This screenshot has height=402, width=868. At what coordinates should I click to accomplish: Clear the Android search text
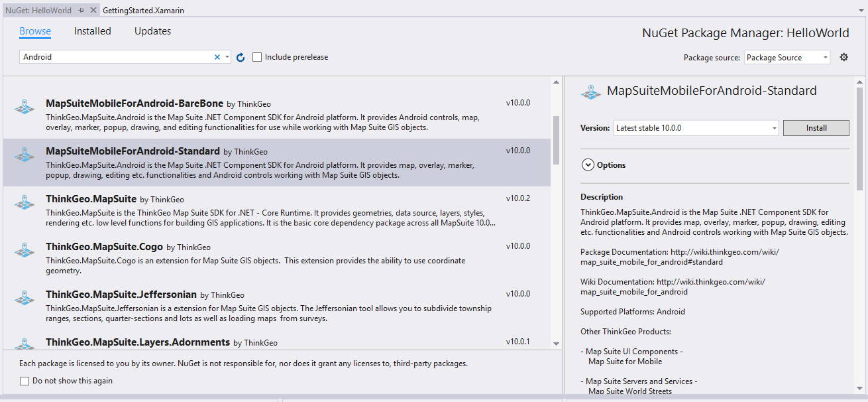[x=217, y=57]
